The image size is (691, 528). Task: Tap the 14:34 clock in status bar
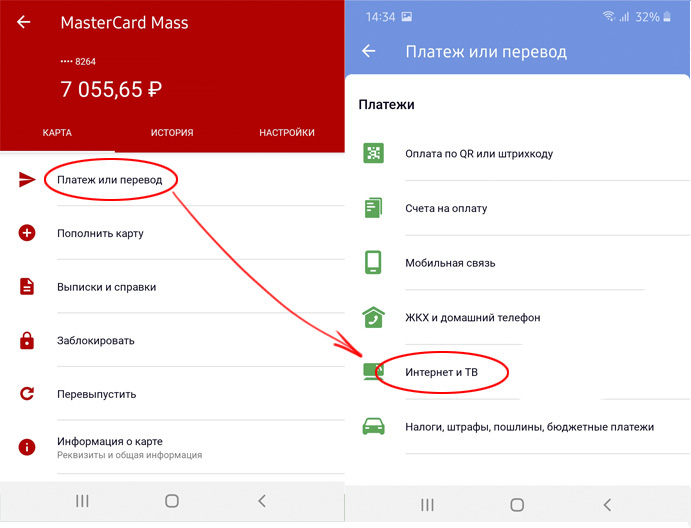click(380, 17)
